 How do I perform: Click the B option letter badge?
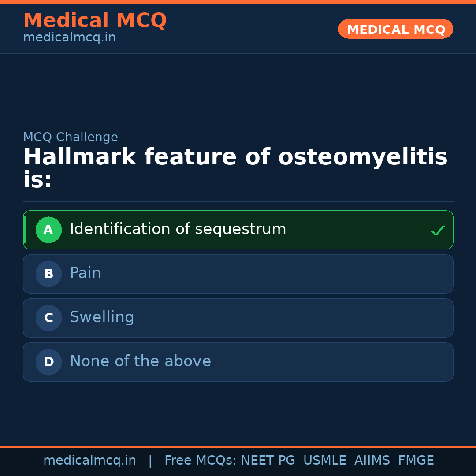tap(48, 274)
